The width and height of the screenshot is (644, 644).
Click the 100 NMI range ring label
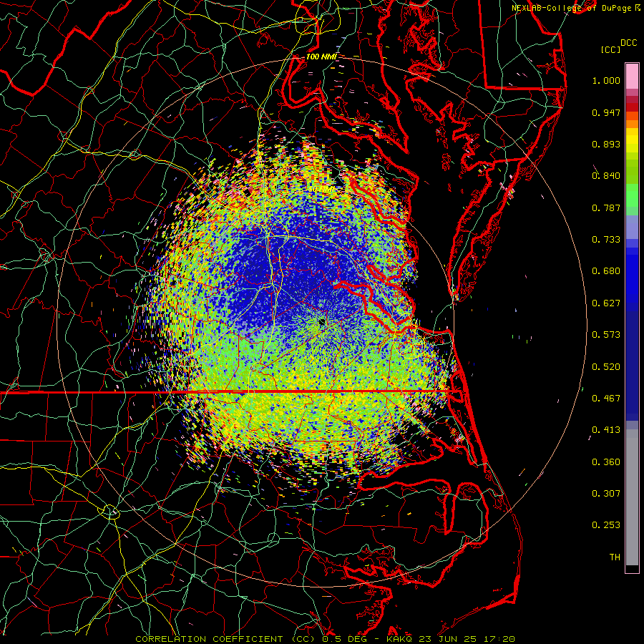[x=321, y=57]
